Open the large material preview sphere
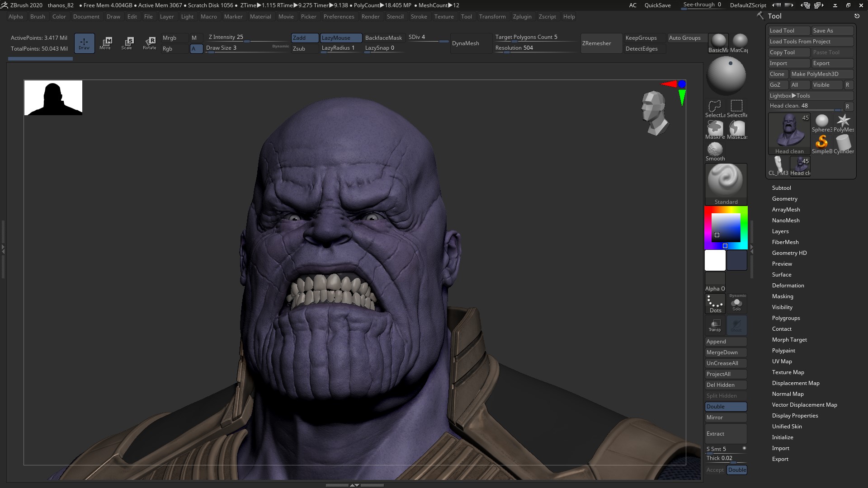 pyautogui.click(x=726, y=75)
